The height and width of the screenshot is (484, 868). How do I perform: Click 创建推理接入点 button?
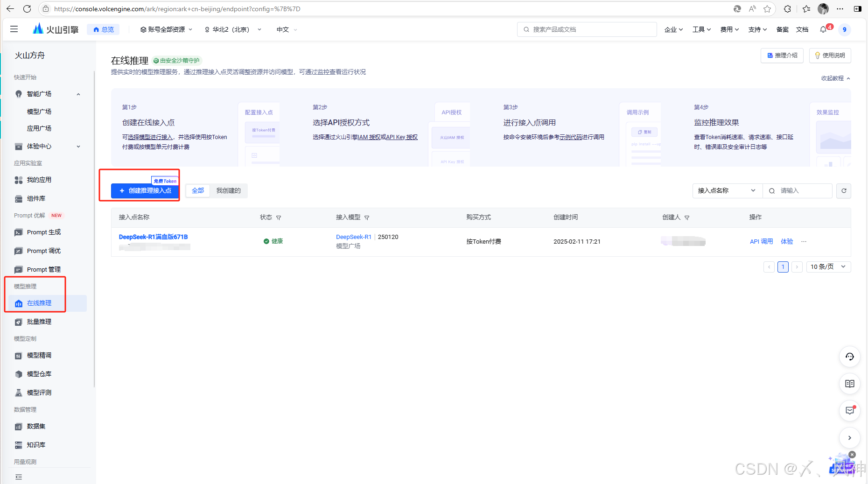pos(145,190)
